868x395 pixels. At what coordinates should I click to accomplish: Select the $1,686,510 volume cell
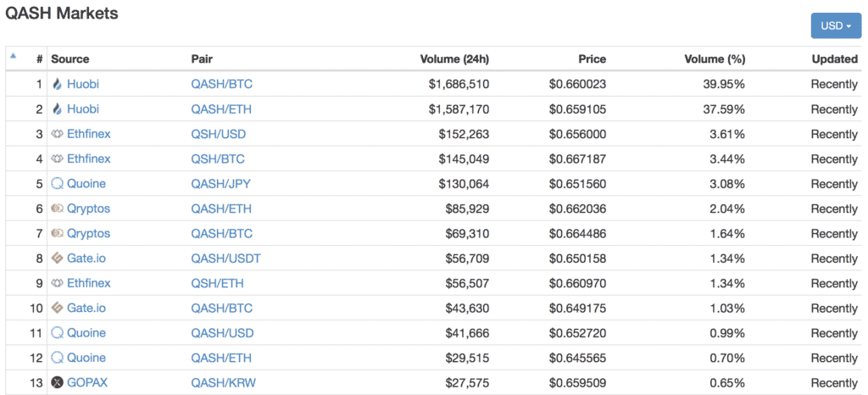459,85
